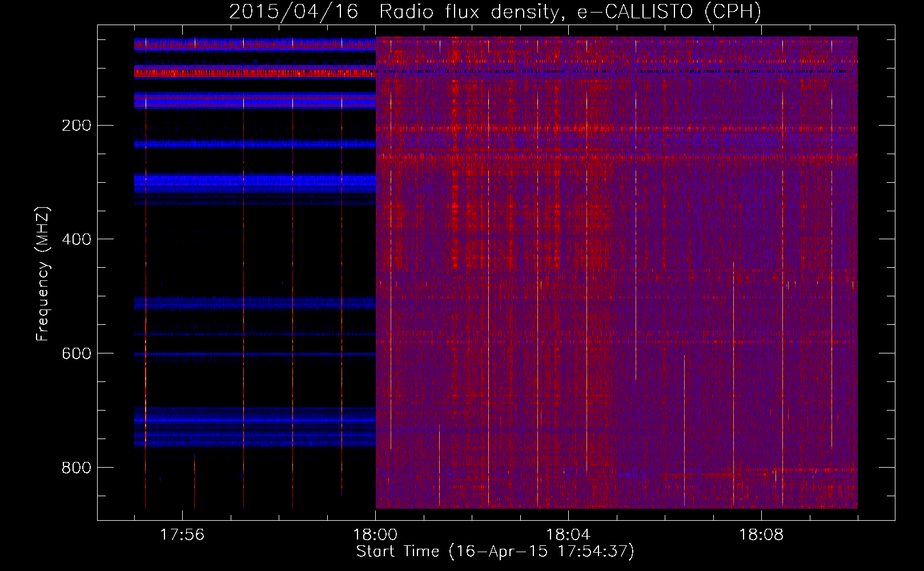Image resolution: width=924 pixels, height=571 pixels.
Task: Click the date "2015/04/16" in the title
Action: tap(294, 11)
